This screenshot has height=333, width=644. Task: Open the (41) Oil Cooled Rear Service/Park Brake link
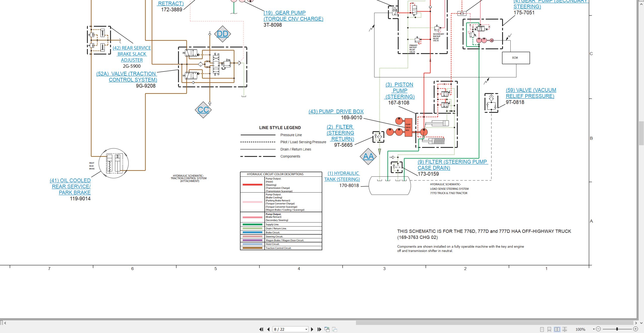(70, 186)
